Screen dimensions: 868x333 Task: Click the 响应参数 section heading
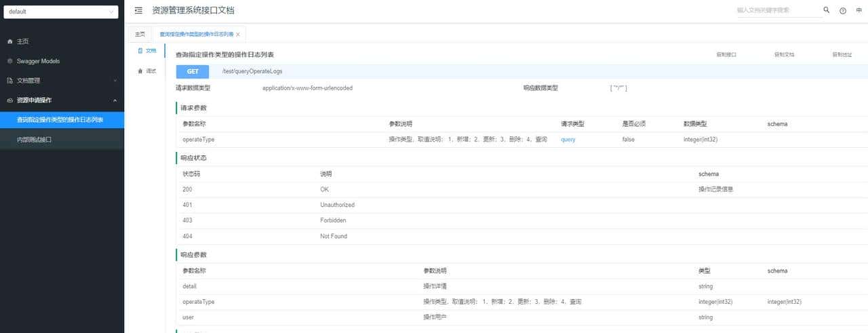click(193, 255)
